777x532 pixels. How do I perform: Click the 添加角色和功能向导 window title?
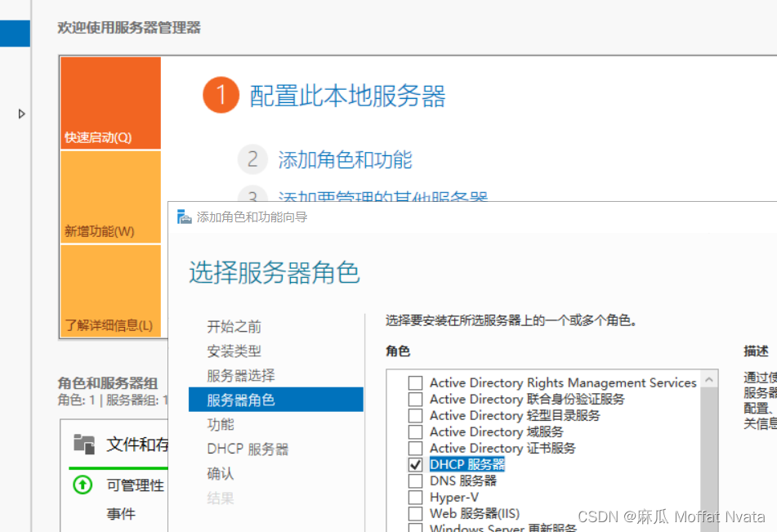(252, 217)
